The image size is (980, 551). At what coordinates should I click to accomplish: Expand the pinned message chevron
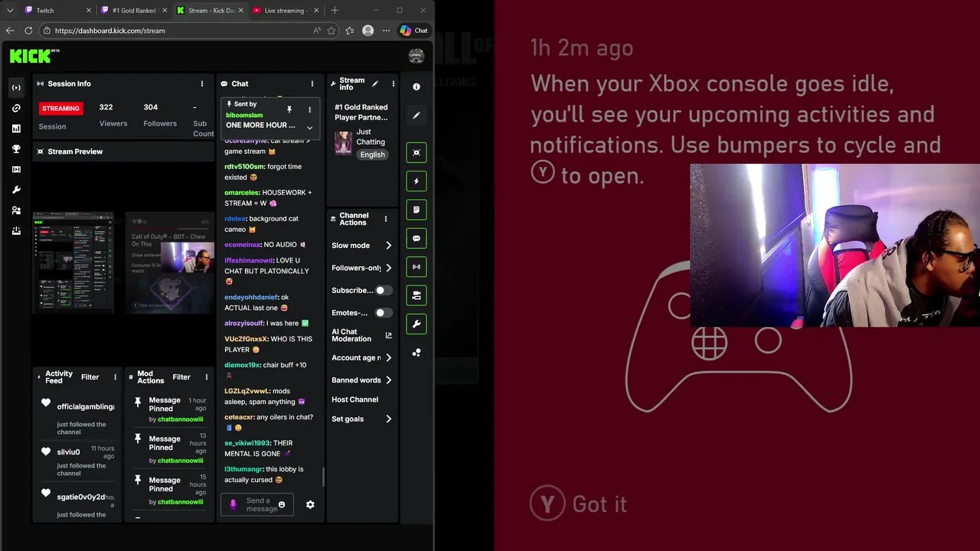[309, 128]
